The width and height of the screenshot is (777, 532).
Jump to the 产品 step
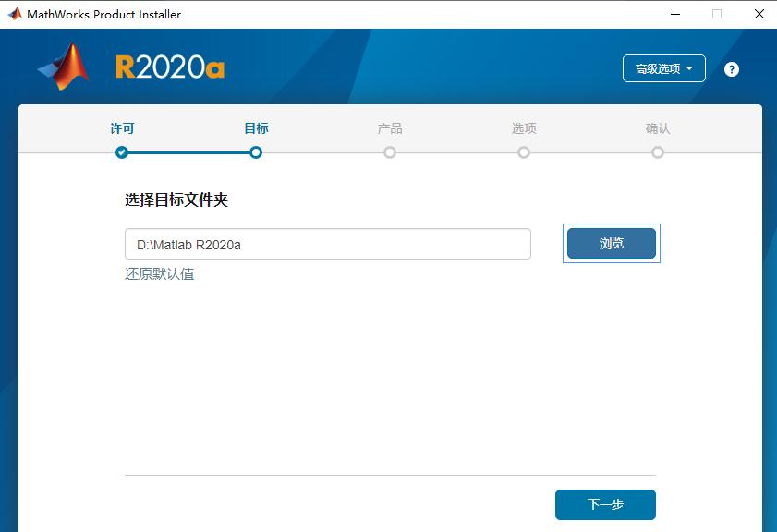390,128
